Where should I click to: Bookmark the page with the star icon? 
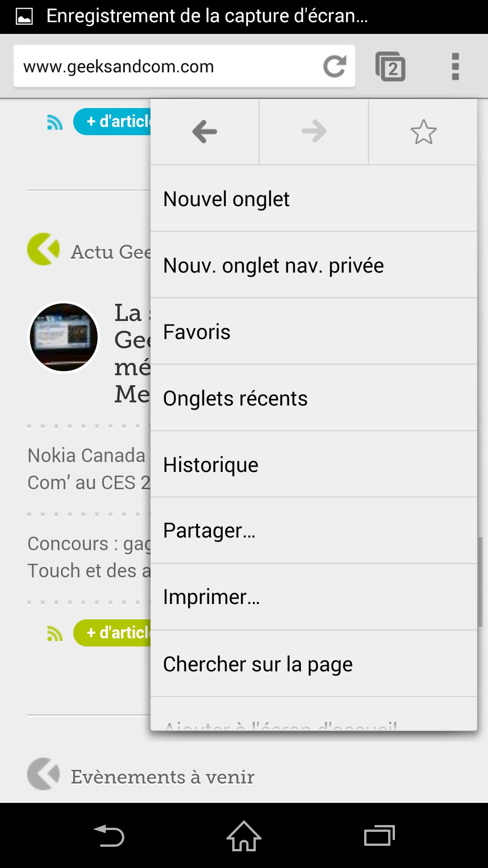423,132
